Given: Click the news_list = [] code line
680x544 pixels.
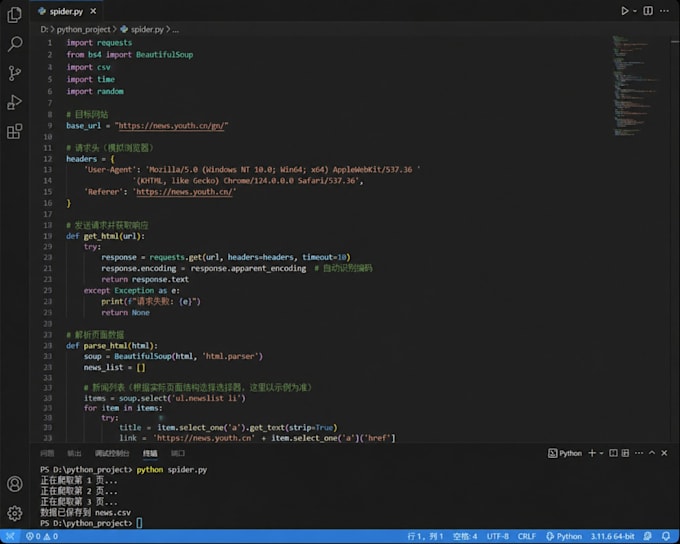Looking at the screenshot, I should [x=114, y=367].
